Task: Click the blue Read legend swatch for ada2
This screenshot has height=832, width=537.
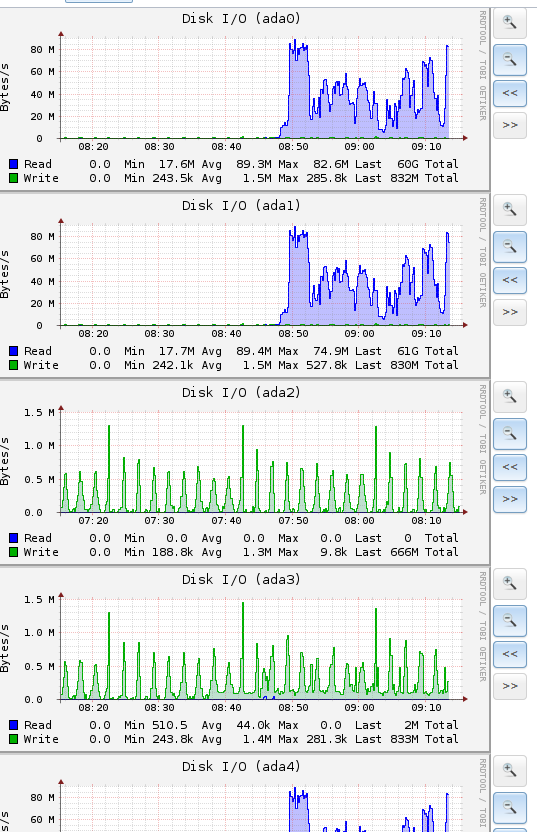Action: click(x=13, y=538)
